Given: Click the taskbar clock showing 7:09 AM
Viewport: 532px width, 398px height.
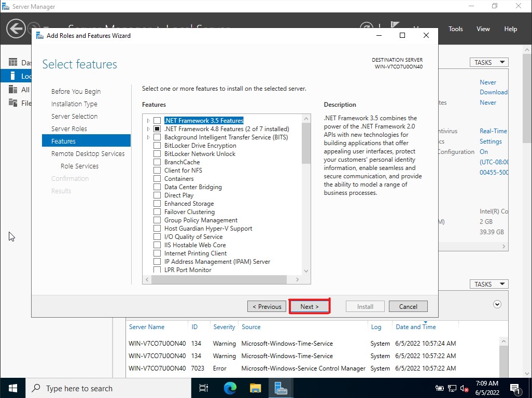Looking at the screenshot, I should [x=487, y=388].
